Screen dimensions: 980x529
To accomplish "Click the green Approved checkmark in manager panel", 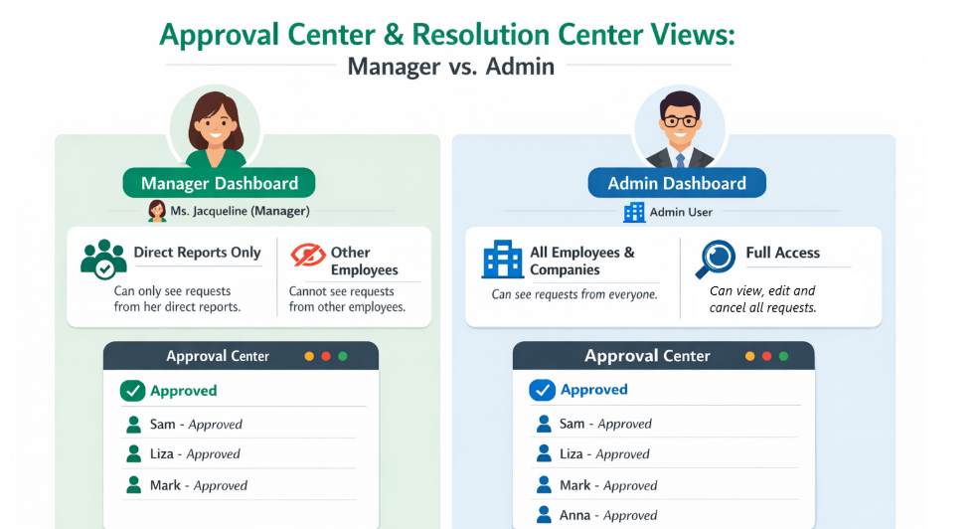I will tap(132, 391).
